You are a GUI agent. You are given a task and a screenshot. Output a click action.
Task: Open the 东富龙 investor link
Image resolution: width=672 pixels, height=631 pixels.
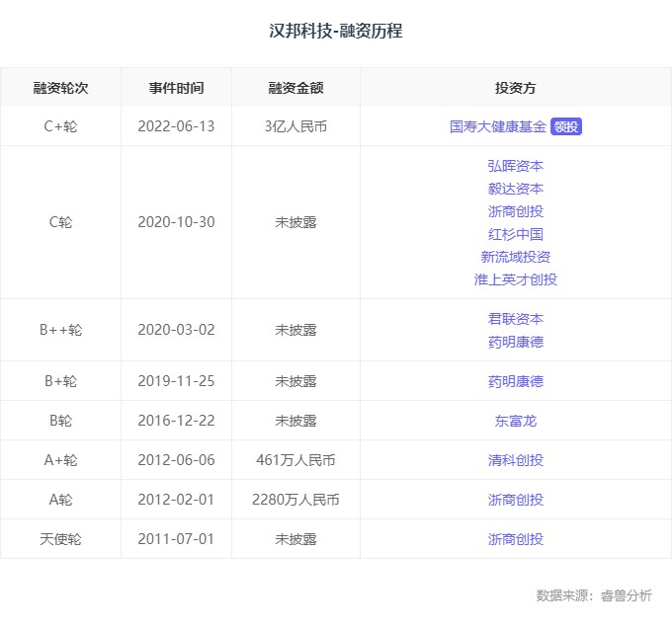515,421
